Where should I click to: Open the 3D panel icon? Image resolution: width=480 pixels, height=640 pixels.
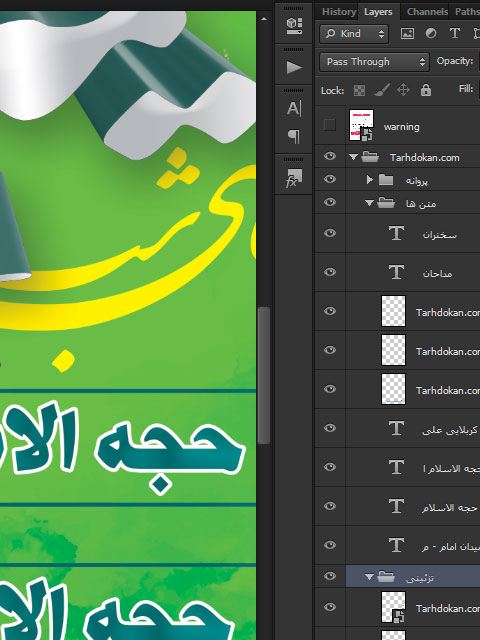[294, 25]
